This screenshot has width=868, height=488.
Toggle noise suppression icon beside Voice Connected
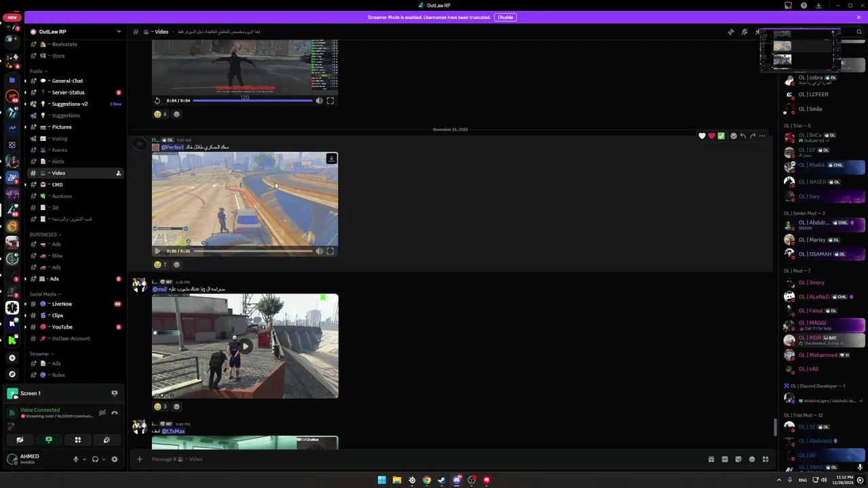[x=102, y=413]
